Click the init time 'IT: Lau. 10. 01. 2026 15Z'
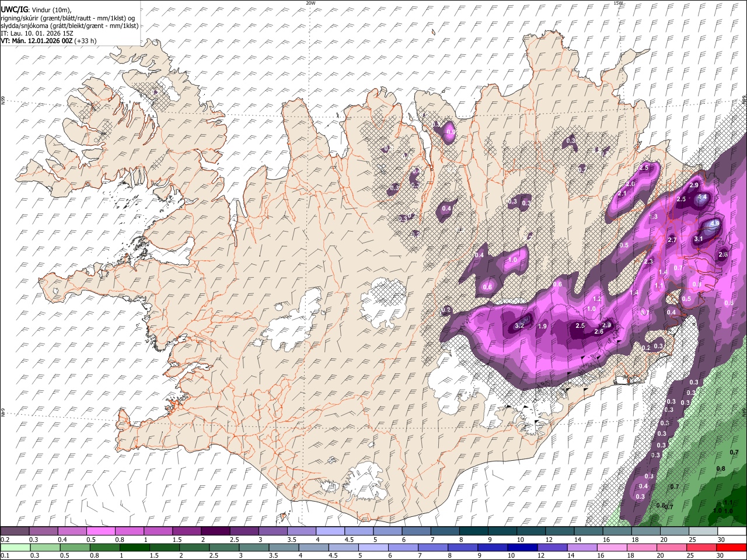 [x=37, y=33]
